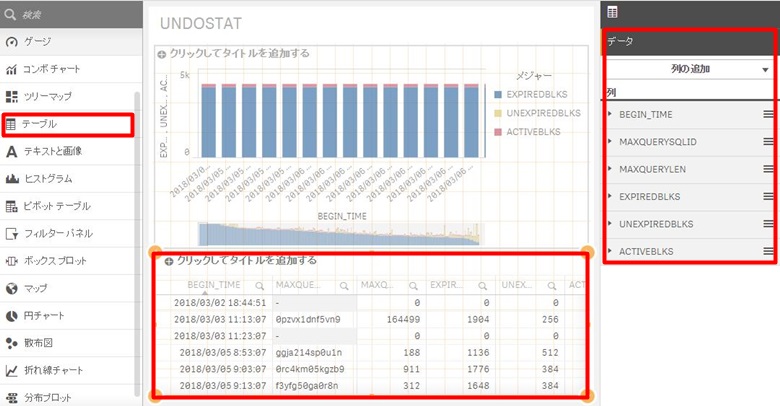Select the ゲージ (gauge) chart icon
Image resolution: width=780 pixels, height=406 pixels.
pos(12,42)
